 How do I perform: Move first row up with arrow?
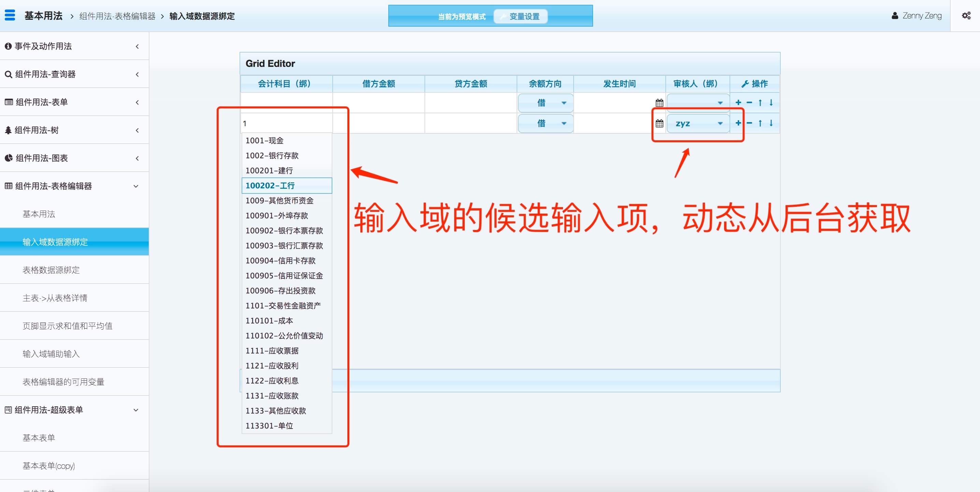click(x=760, y=102)
